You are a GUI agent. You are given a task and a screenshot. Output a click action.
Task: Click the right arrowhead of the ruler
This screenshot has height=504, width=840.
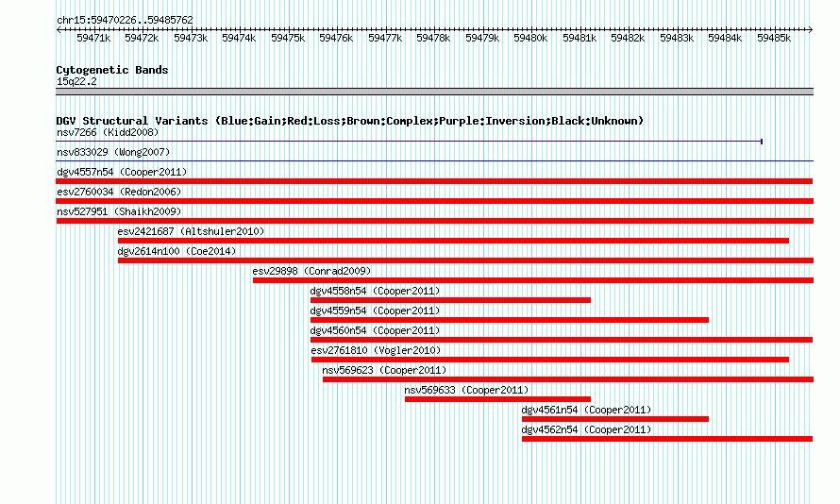811,30
